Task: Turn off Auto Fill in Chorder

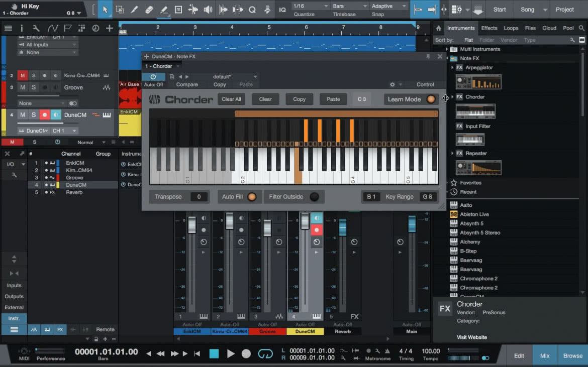Action: pos(252,197)
